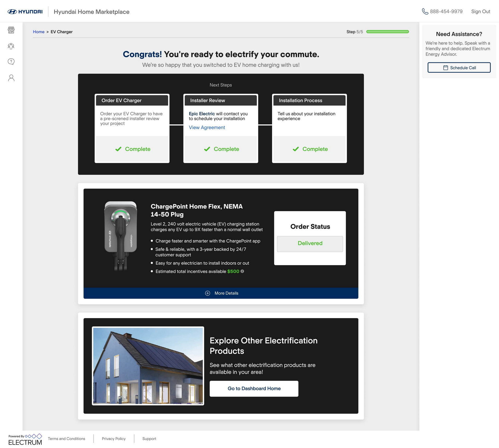Click Sign Out in the top bar
The height and width of the screenshot is (448, 499).
481,11
